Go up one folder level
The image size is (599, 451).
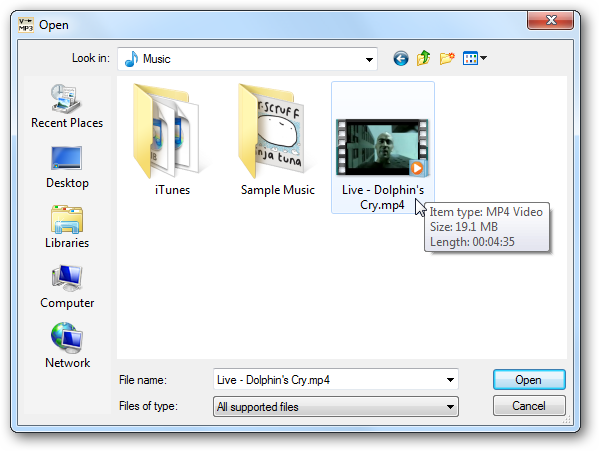(424, 58)
